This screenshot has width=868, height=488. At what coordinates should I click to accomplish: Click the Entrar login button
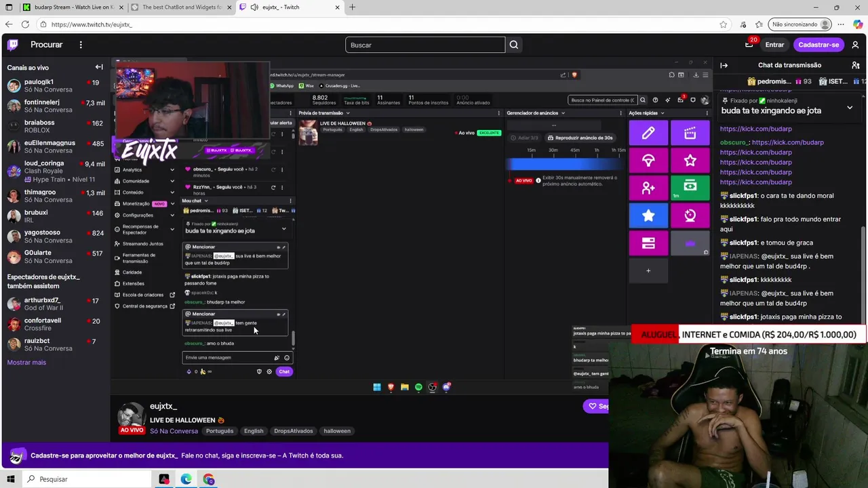coord(774,45)
